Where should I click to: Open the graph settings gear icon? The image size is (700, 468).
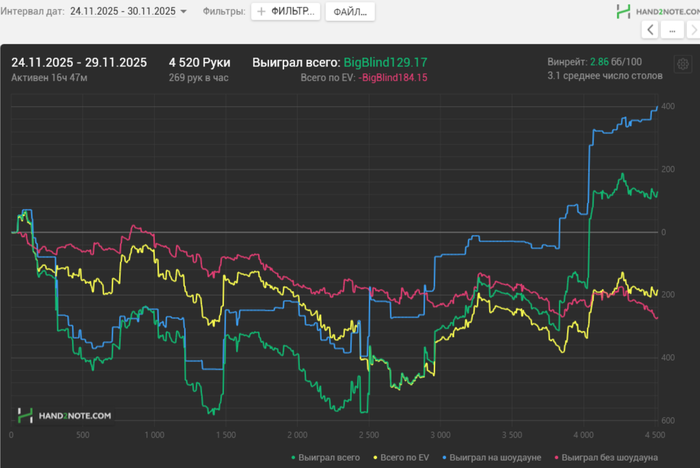(x=682, y=63)
